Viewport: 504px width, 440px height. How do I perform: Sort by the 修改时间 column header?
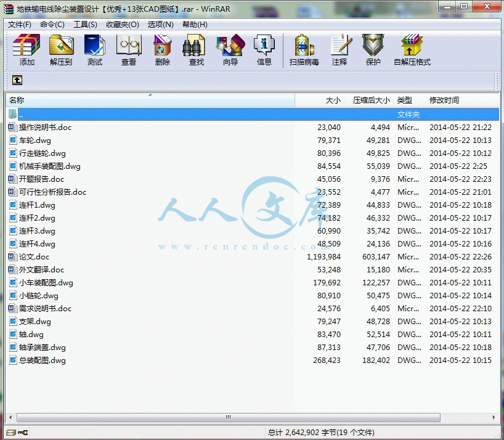462,100
